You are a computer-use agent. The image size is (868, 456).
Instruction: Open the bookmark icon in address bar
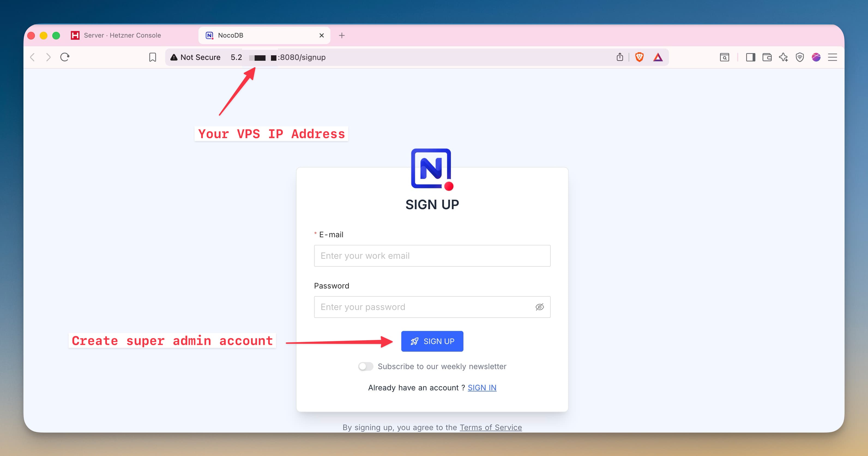click(153, 57)
